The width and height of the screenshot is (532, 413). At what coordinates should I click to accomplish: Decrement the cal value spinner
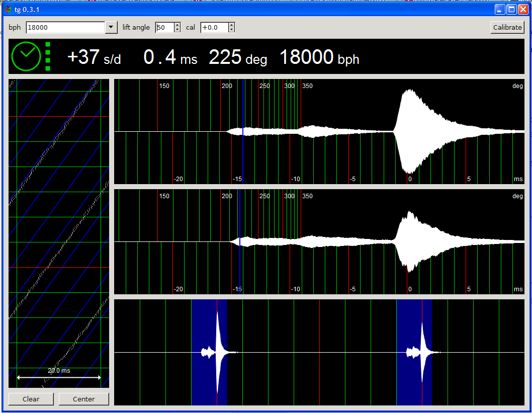(231, 30)
